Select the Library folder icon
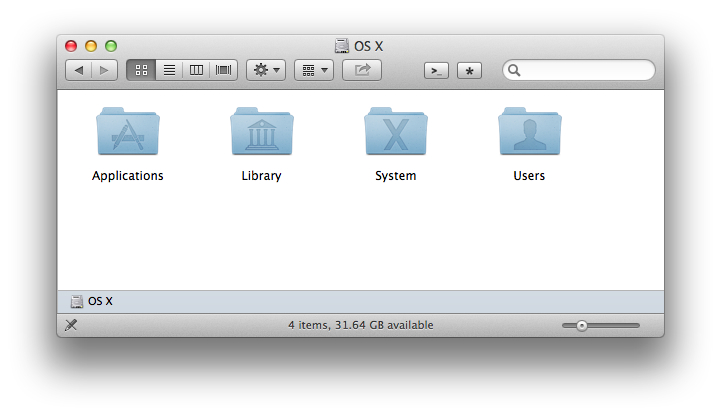721x416 pixels. point(262,131)
